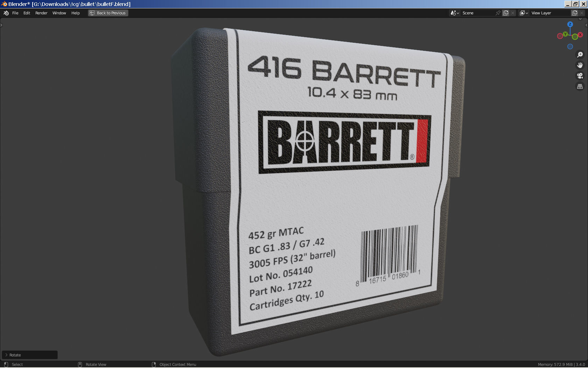Restore down the Blender window
Image resolution: width=588 pixels, height=368 pixels.
tap(575, 4)
